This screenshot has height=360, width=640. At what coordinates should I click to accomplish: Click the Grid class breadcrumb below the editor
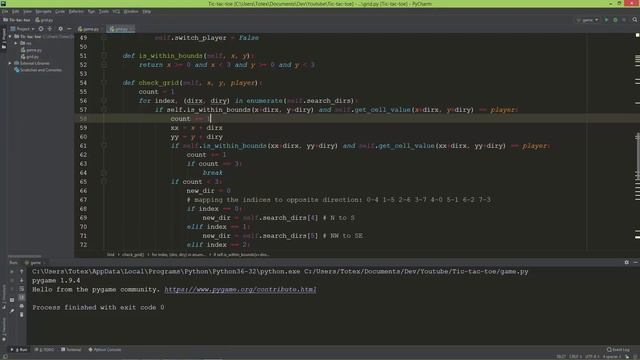(111, 254)
